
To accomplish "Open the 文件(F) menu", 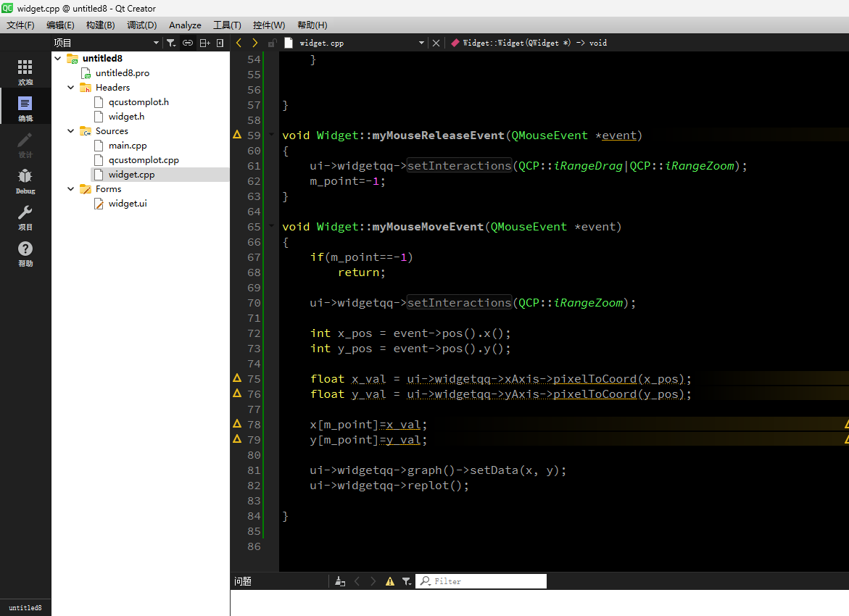I will click(x=20, y=25).
